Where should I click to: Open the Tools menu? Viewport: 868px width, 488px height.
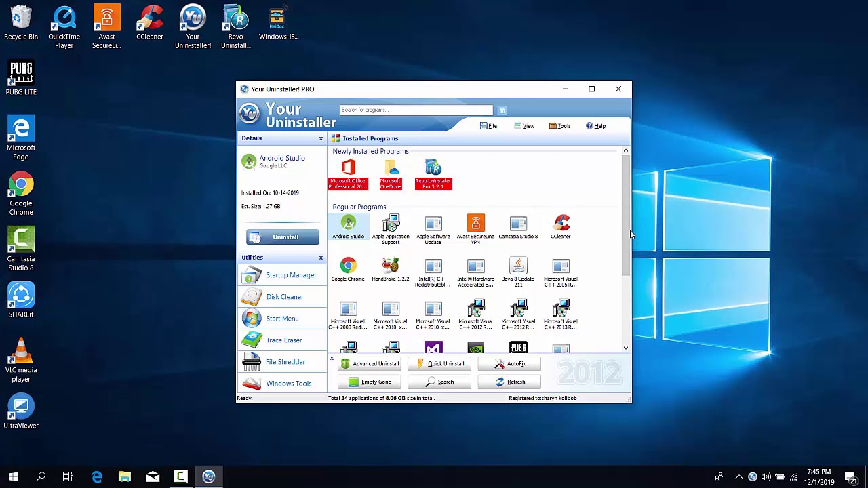(x=560, y=126)
